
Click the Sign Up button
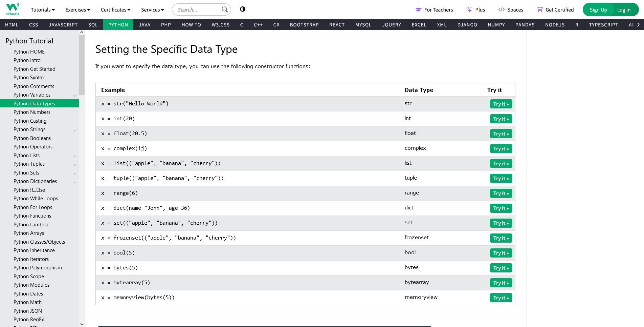click(598, 9)
